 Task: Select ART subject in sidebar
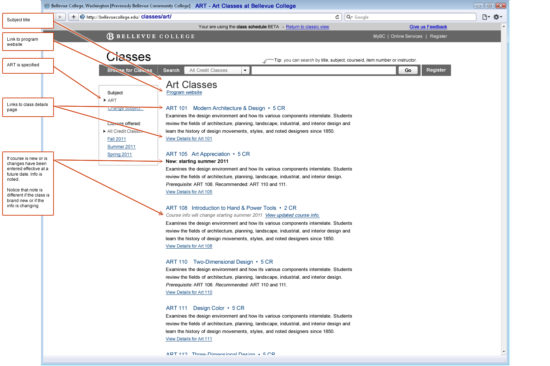pos(112,100)
